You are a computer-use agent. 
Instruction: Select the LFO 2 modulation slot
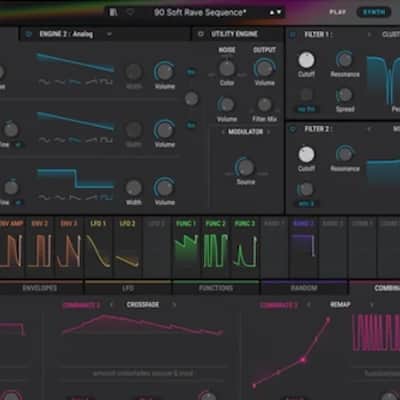point(127,247)
